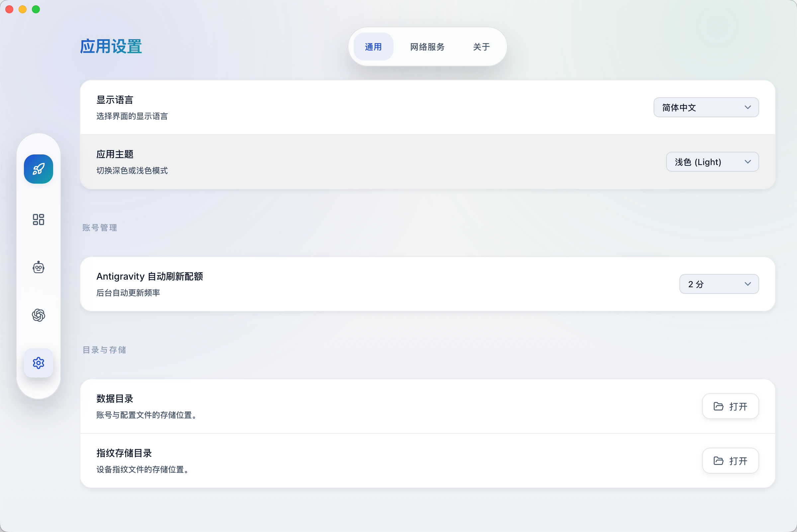Open the OpenAI knot logo sidebar icon
Viewport: 797px width, 532px height.
tap(38, 315)
